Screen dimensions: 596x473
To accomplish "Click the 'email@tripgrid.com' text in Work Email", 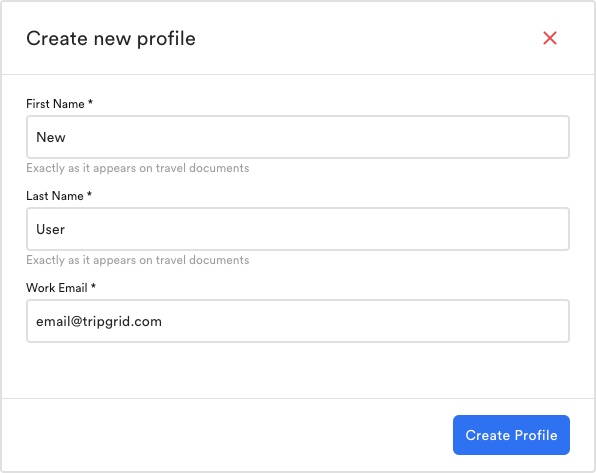I will coord(99,322).
